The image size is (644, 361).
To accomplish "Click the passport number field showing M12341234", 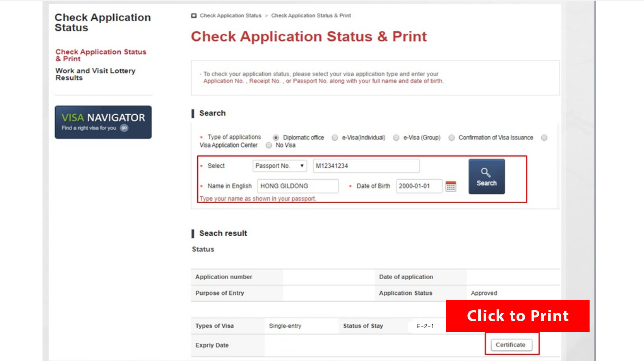I will tap(366, 166).
